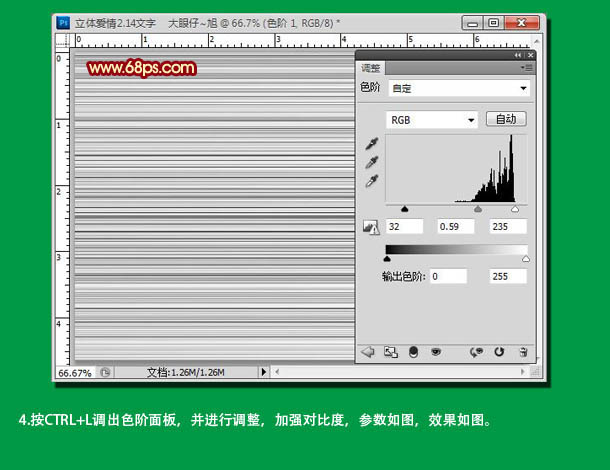Switch panel to expanded view icon
The height and width of the screenshot is (470, 610).
click(x=391, y=352)
